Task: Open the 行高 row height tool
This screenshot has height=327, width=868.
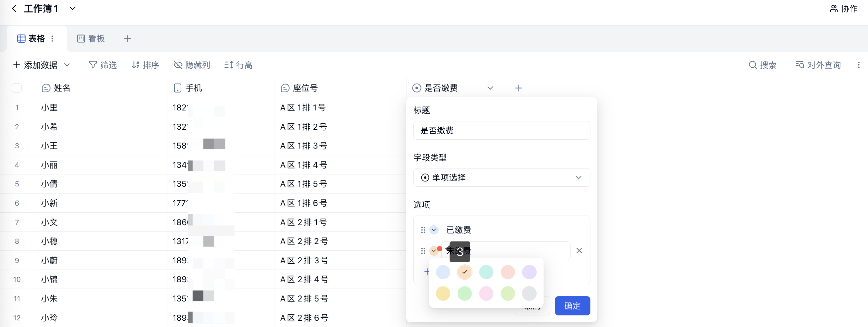Action: tap(238, 65)
